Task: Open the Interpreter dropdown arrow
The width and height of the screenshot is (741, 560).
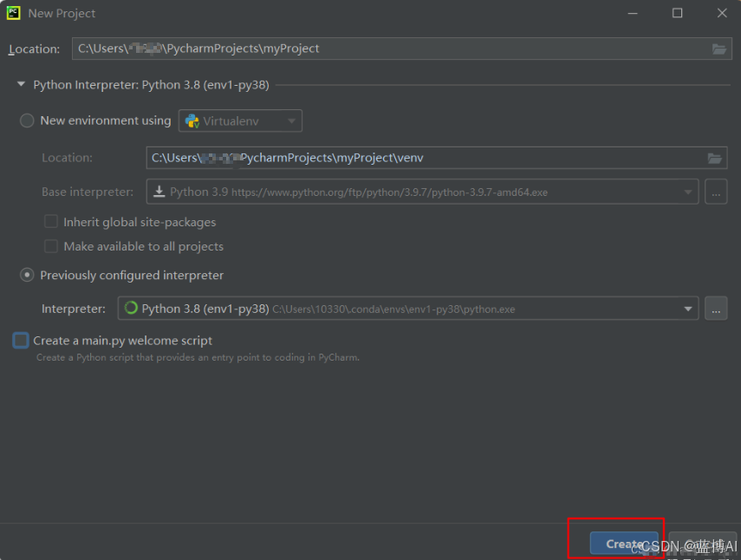Action: pos(687,309)
